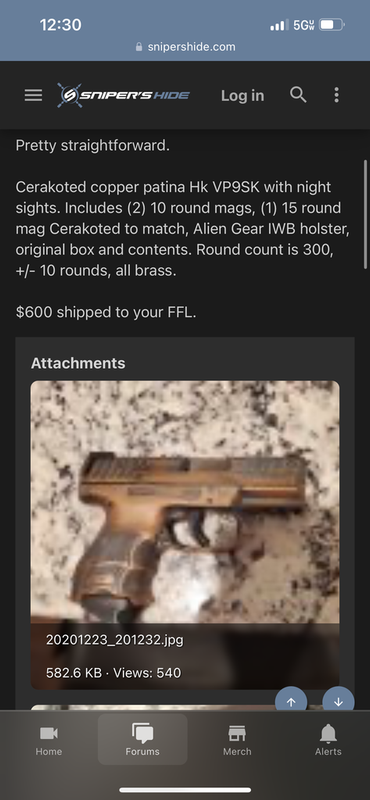Tap the Home video camera icon

[48, 733]
